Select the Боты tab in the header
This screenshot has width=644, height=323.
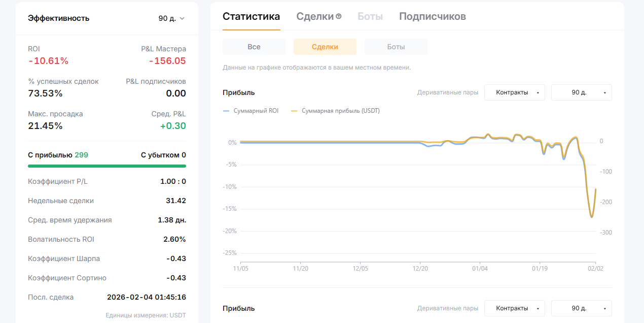[370, 16]
